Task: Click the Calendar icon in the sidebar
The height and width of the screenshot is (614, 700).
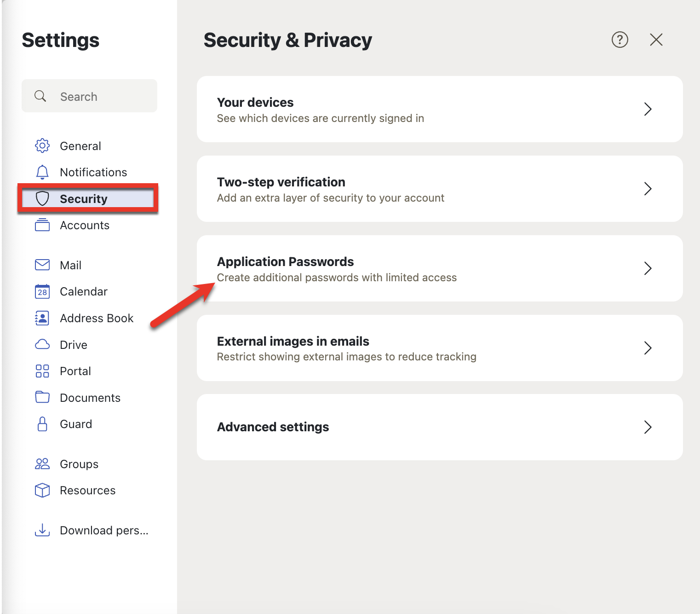Action: [42, 291]
